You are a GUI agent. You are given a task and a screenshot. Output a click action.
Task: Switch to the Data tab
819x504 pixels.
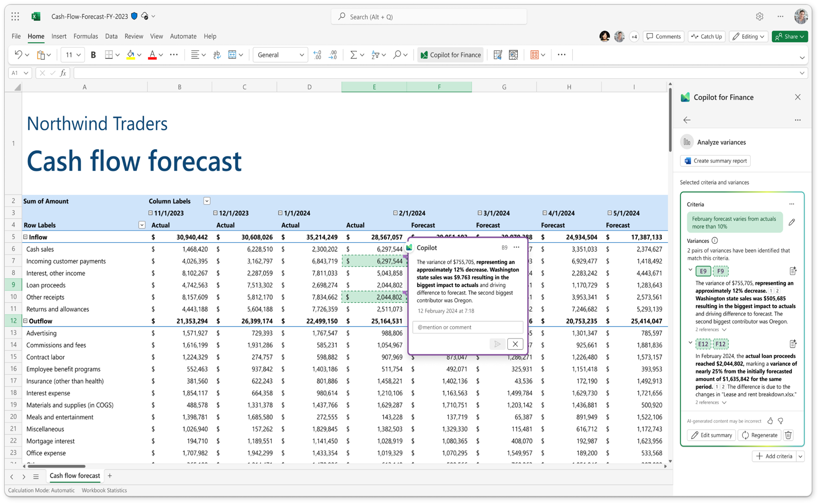click(x=111, y=36)
